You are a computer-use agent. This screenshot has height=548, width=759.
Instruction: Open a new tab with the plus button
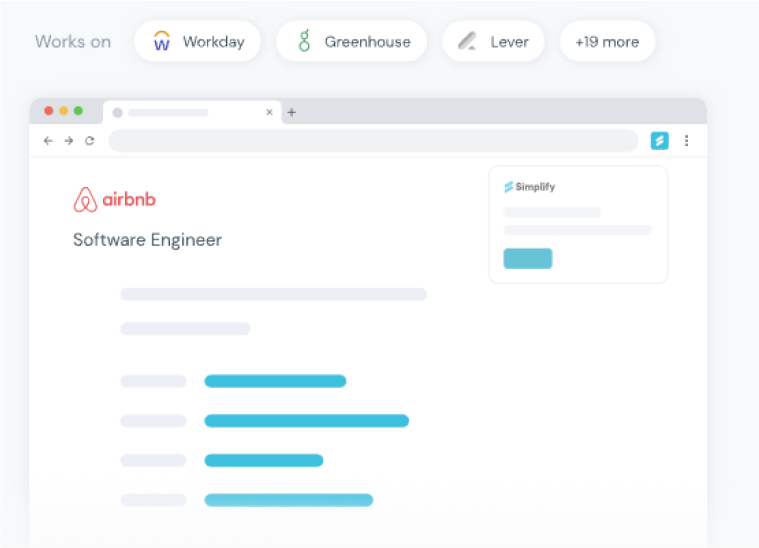tap(292, 113)
